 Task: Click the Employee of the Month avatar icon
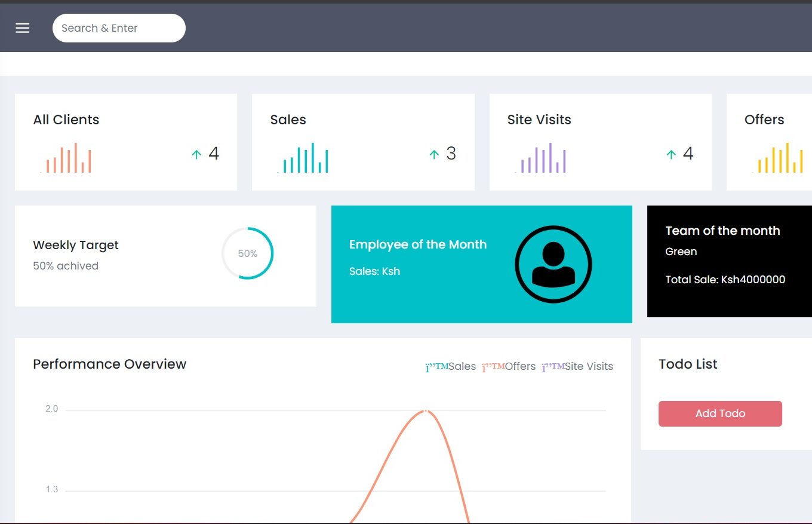pos(553,263)
